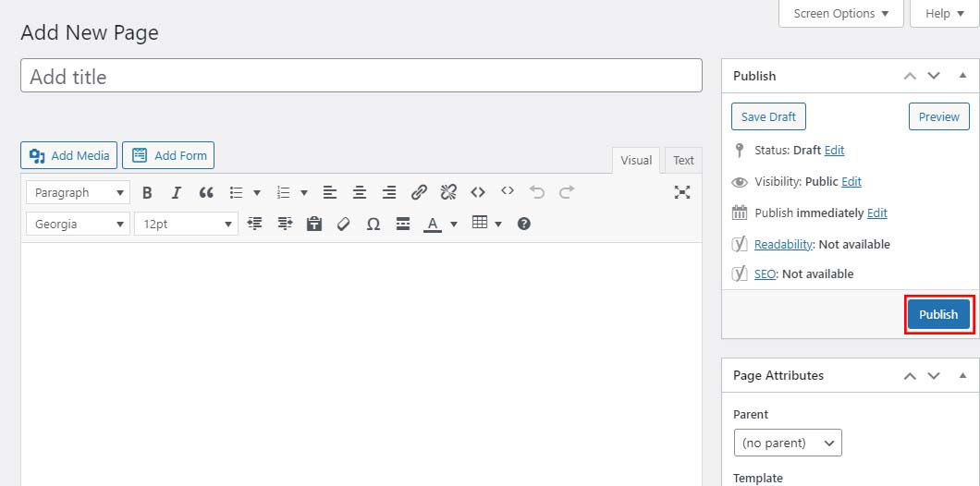Edit the Public visibility setting
The image size is (980, 486).
click(851, 182)
